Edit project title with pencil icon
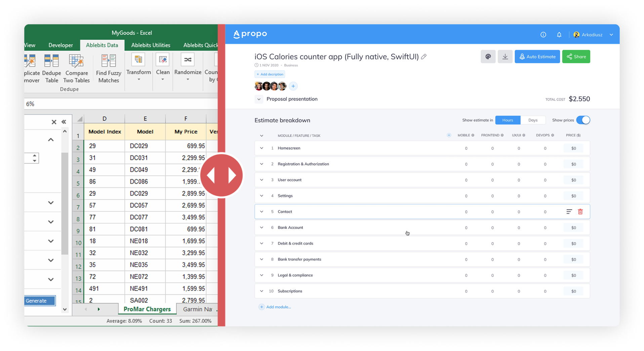Viewport: 644px width, 351px height. point(424,57)
